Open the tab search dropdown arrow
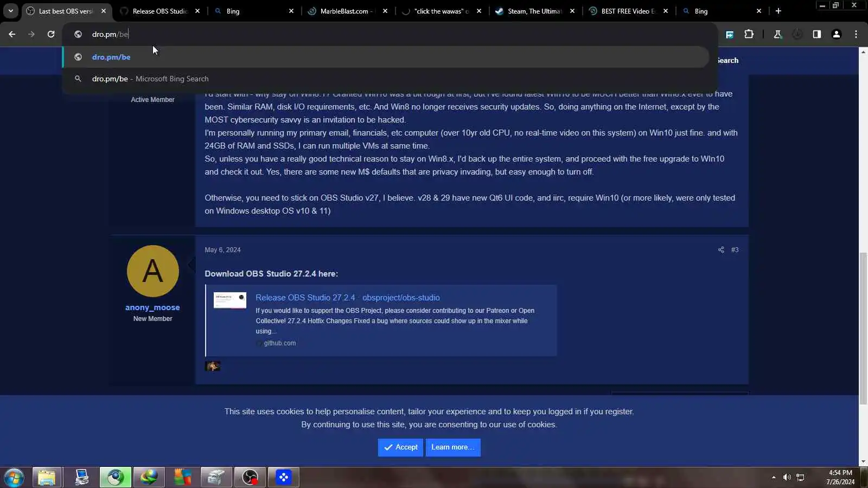 coord(10,11)
